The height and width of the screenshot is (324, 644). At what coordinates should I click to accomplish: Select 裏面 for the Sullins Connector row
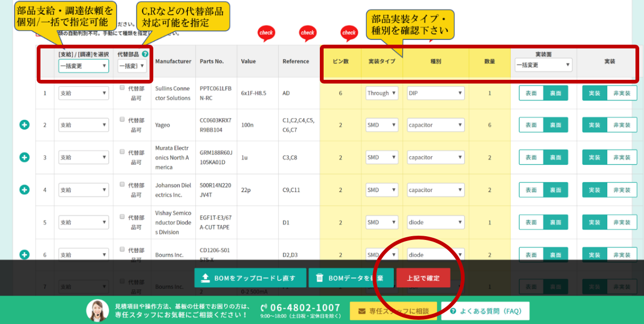coord(556,93)
